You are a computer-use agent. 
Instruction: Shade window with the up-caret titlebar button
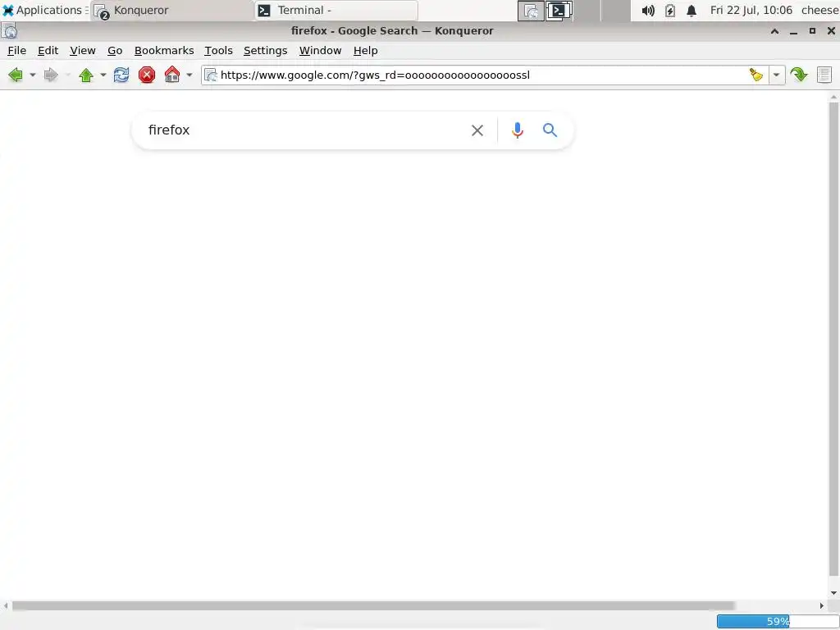coord(774,31)
